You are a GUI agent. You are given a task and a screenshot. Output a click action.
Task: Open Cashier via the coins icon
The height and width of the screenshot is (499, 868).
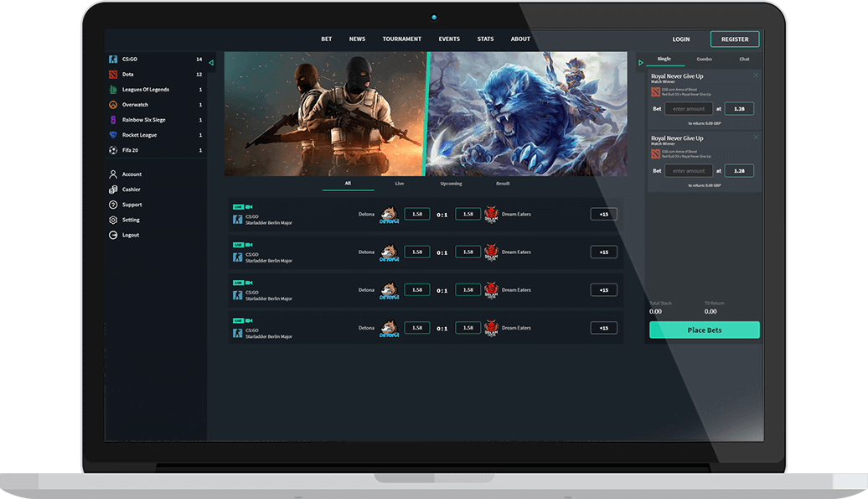113,190
